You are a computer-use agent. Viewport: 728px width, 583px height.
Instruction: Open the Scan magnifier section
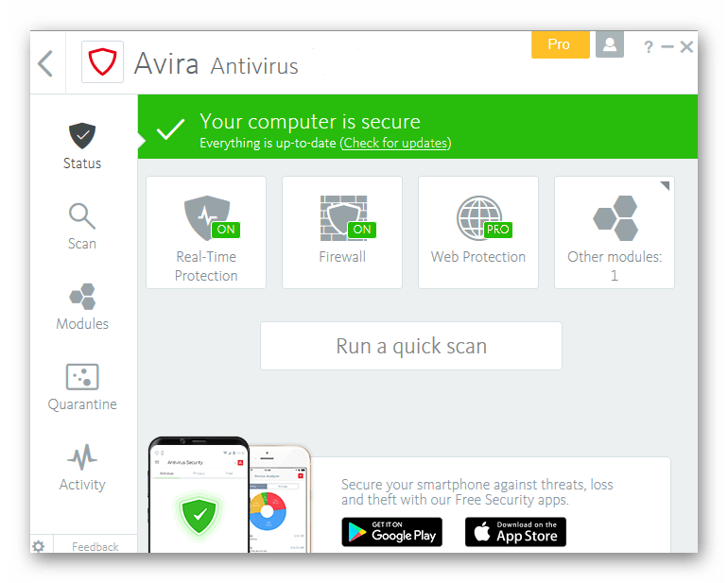point(82,226)
